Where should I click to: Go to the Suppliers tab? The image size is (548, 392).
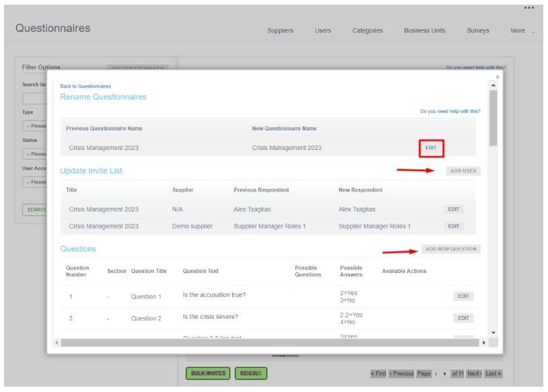tap(280, 31)
